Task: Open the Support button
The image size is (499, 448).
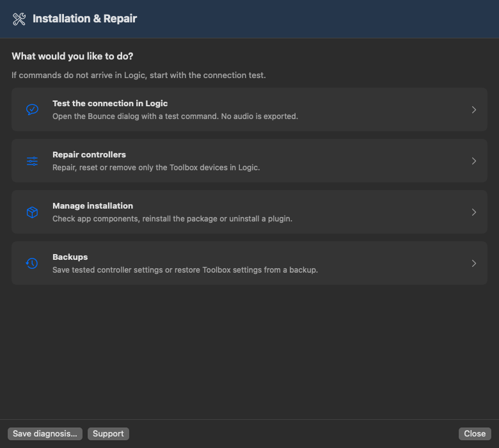Action: click(108, 434)
